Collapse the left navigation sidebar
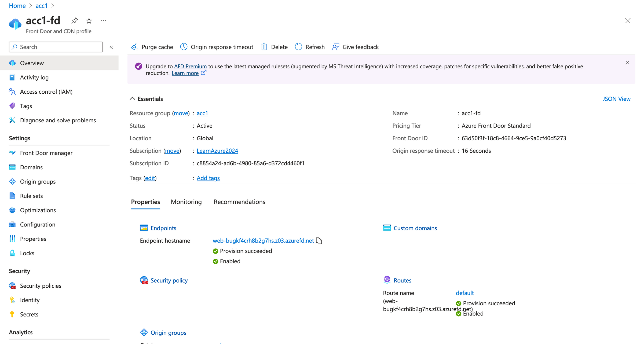The image size is (644, 344). (111, 47)
